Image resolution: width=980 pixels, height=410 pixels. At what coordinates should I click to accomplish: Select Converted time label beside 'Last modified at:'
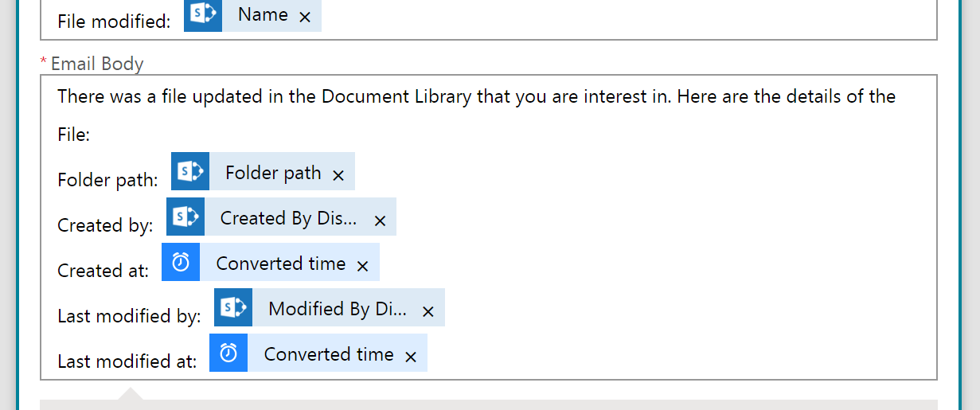coord(329,354)
